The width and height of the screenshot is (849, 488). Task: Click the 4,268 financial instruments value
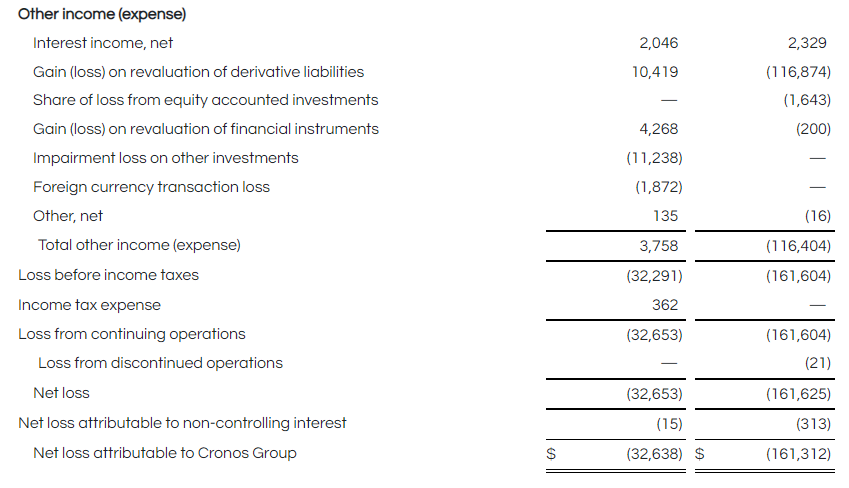click(658, 129)
